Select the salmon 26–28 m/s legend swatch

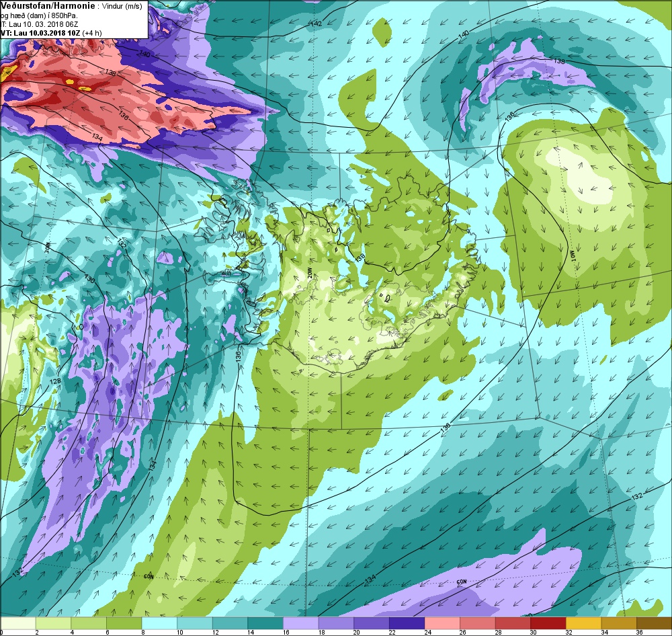click(477, 623)
